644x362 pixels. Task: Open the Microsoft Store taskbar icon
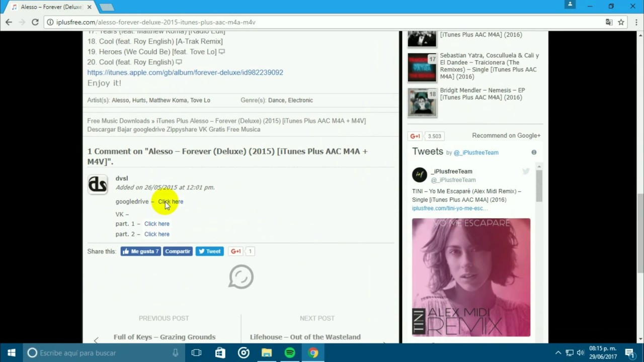click(220, 353)
